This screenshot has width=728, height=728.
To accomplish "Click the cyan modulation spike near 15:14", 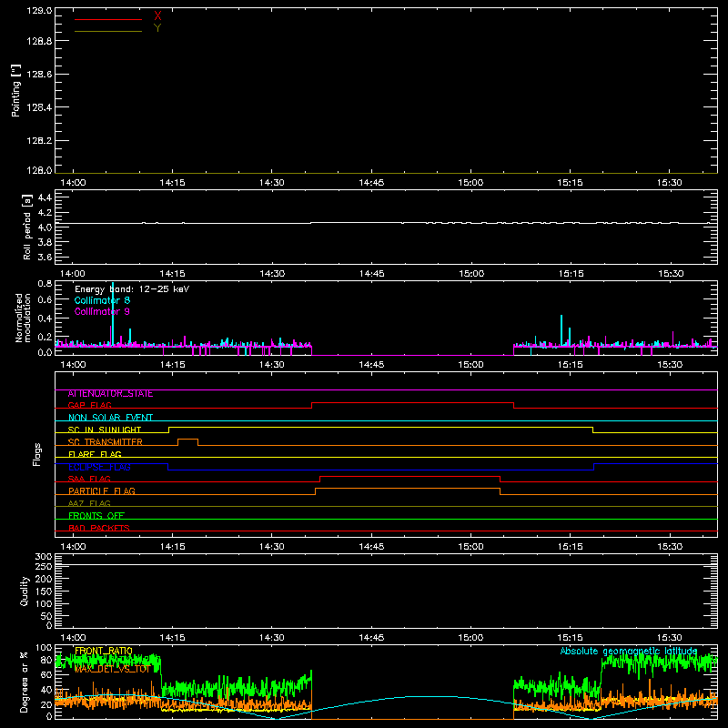I will pyautogui.click(x=561, y=330).
